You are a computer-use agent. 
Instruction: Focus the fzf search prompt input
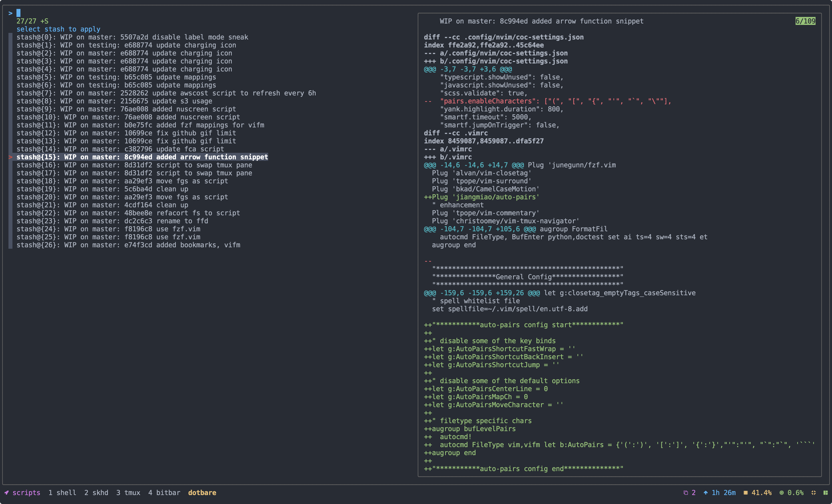[19, 13]
